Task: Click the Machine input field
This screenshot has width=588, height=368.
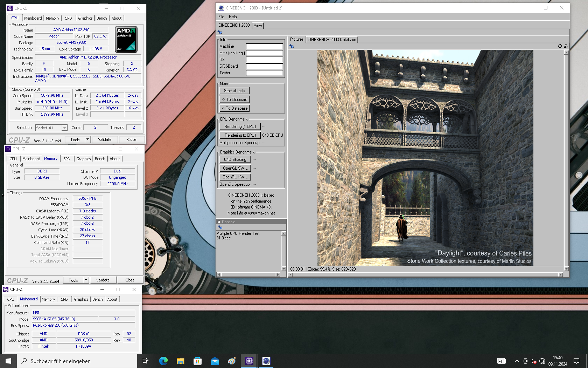Action: coord(264,46)
